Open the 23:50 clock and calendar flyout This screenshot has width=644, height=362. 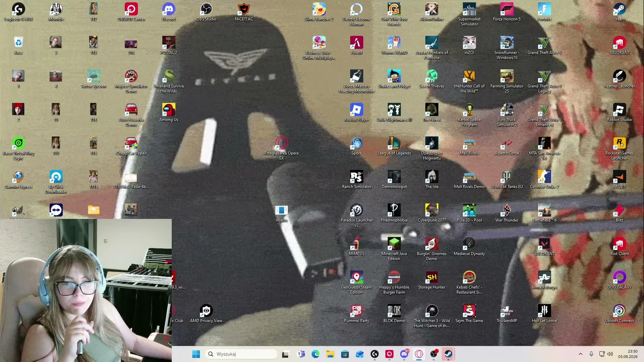[628, 354]
